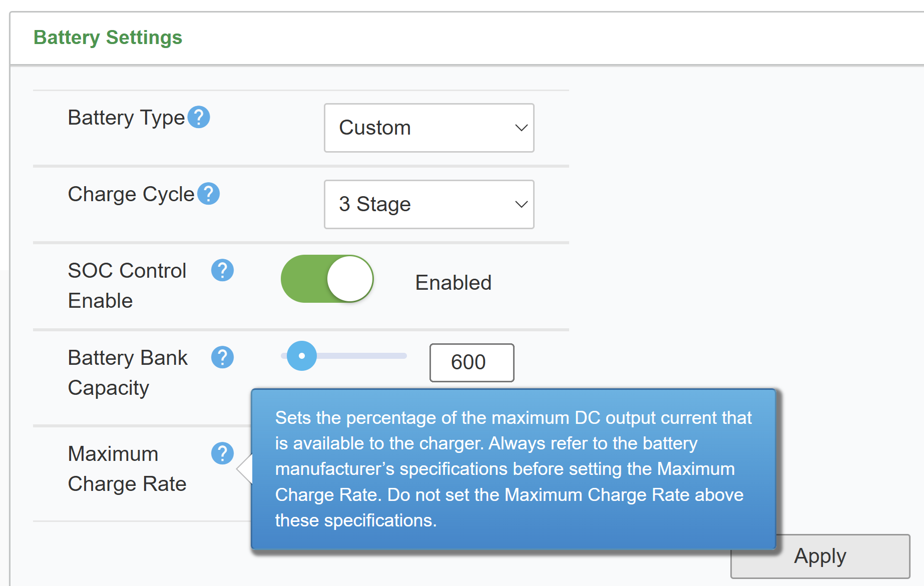Click the Maximum Charge Rate label text
The width and height of the screenshot is (924, 586).
point(127,468)
